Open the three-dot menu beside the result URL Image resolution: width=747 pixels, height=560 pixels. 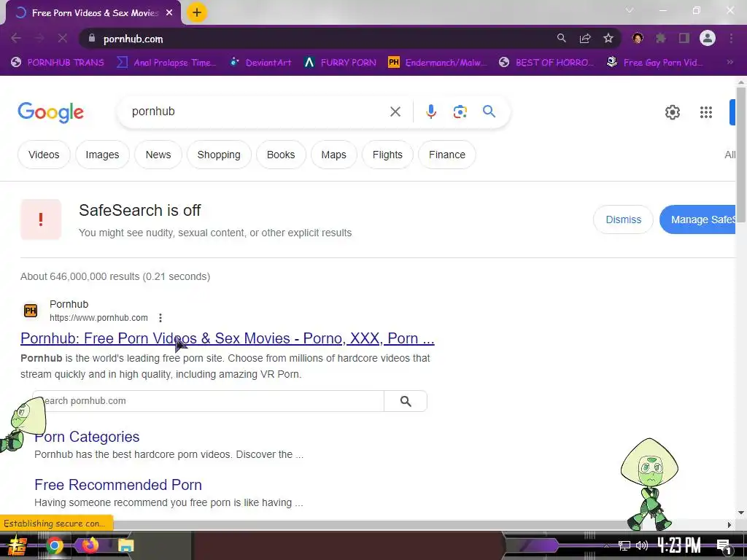[160, 318]
